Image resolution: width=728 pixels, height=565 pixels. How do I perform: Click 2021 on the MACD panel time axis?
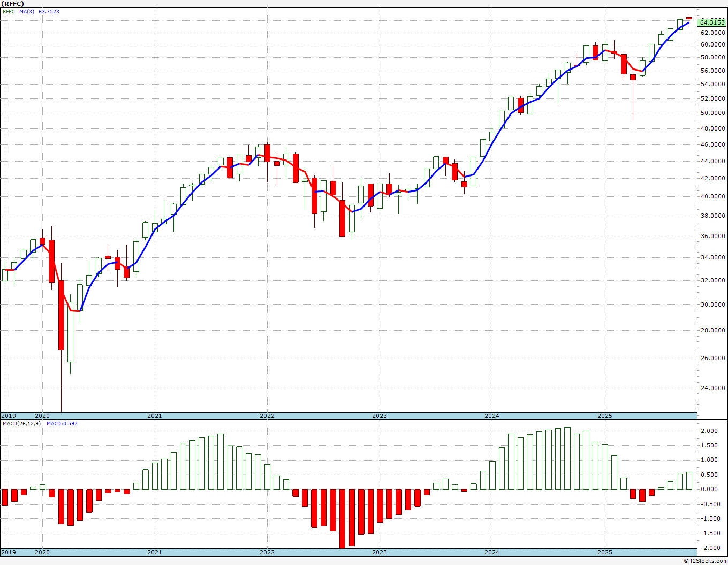click(154, 552)
